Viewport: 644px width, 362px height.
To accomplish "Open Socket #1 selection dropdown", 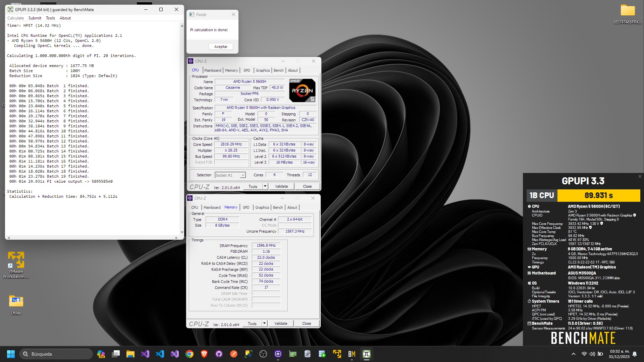I will tap(230, 175).
